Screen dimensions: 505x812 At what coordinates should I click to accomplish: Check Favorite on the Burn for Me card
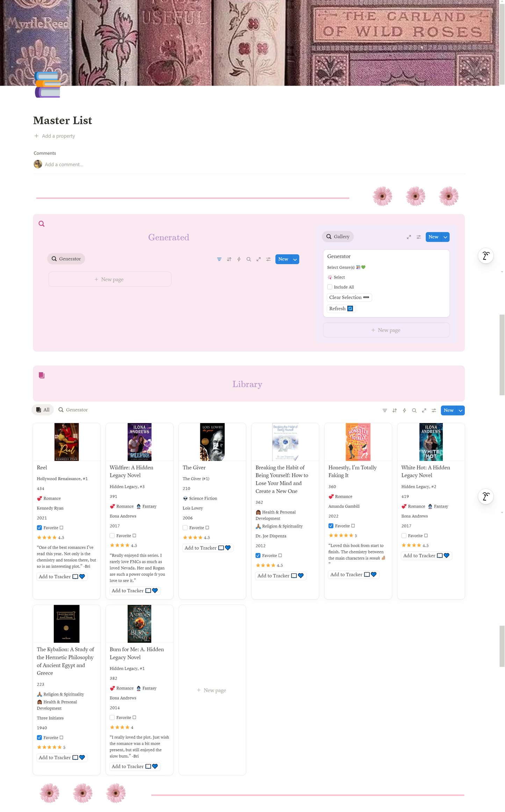(x=112, y=717)
